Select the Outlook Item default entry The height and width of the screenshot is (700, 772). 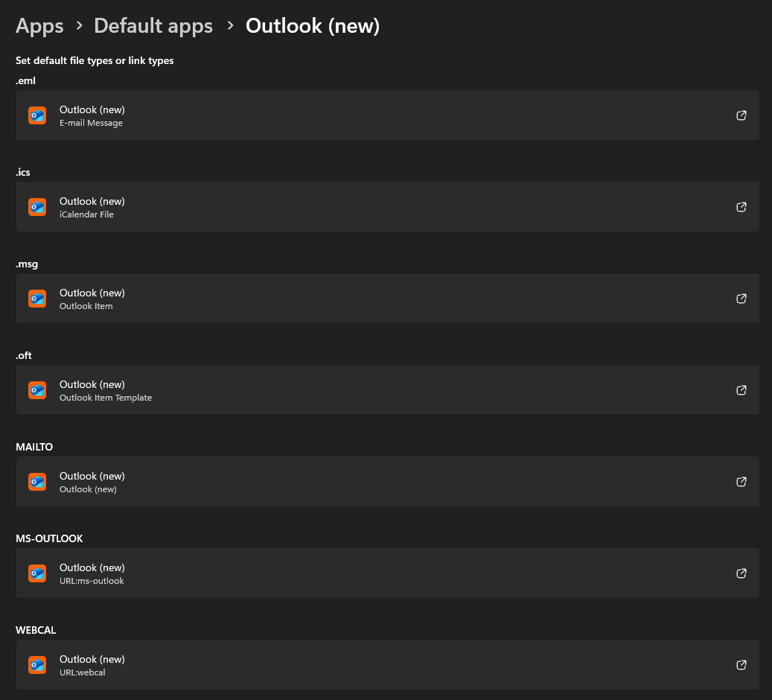pos(387,299)
